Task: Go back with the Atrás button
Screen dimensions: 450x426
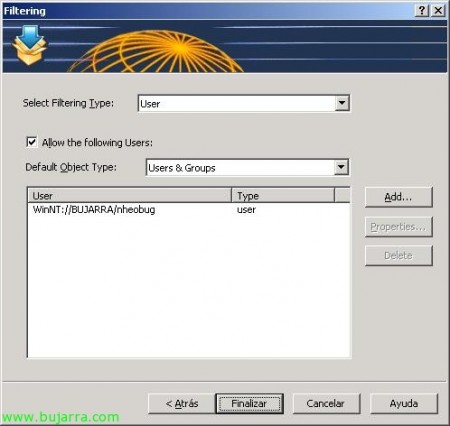Action: [x=182, y=404]
